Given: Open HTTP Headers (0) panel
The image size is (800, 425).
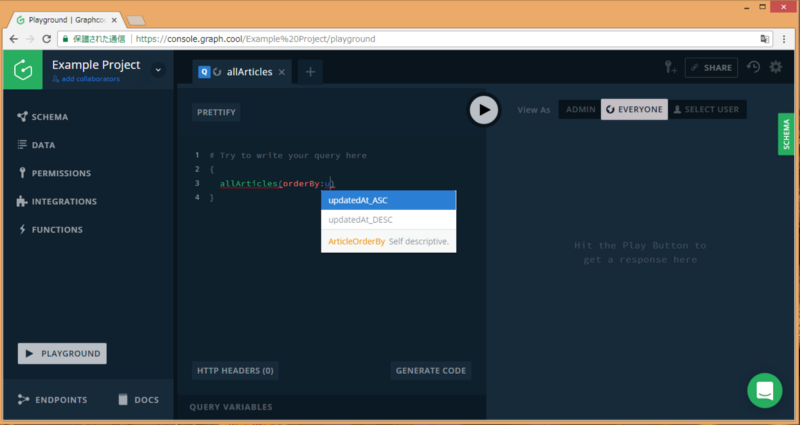Looking at the screenshot, I should coord(235,371).
